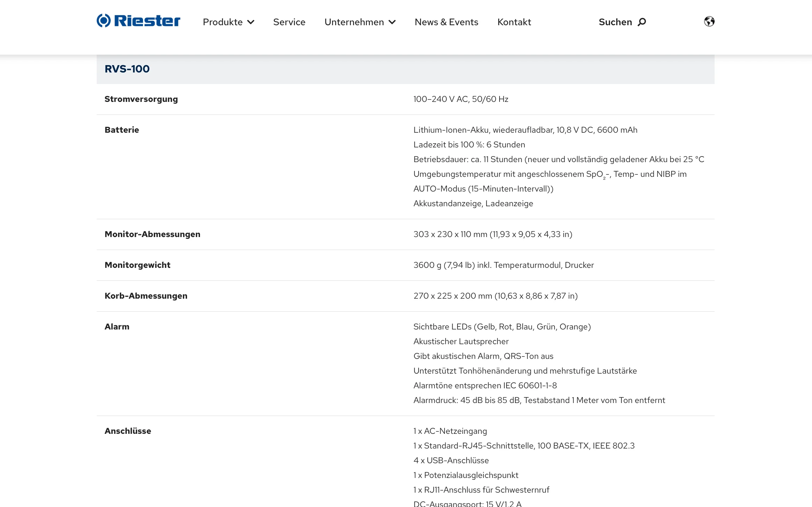Viewport: 812px width, 507px height.
Task: Expand the Produkte dropdown chevron
Action: click(251, 22)
